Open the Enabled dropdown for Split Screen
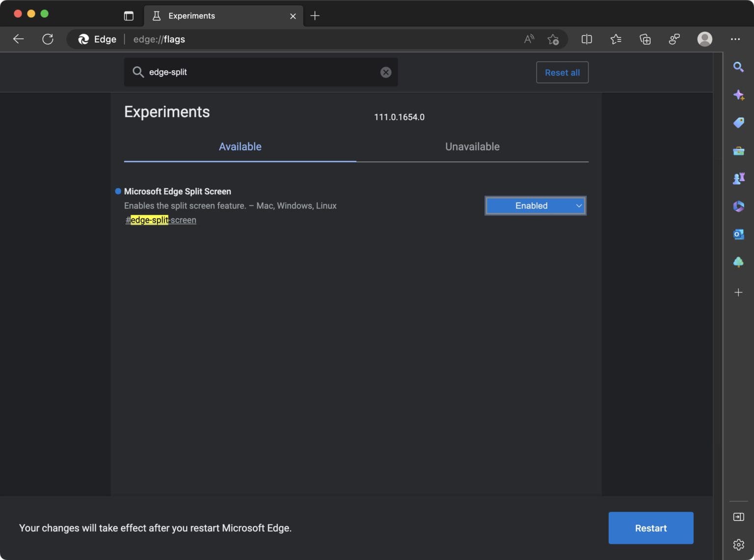 [x=535, y=206]
